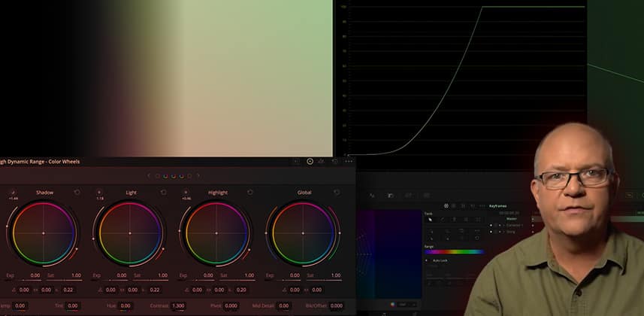Image resolution: width=644 pixels, height=316 pixels.
Task: Select the Master keyframe track
Action: [x=511, y=219]
